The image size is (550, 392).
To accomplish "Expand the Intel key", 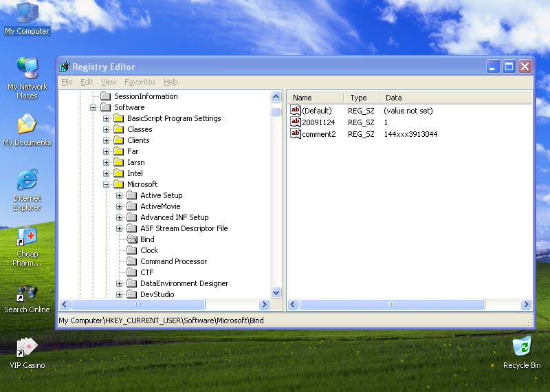I will [106, 173].
